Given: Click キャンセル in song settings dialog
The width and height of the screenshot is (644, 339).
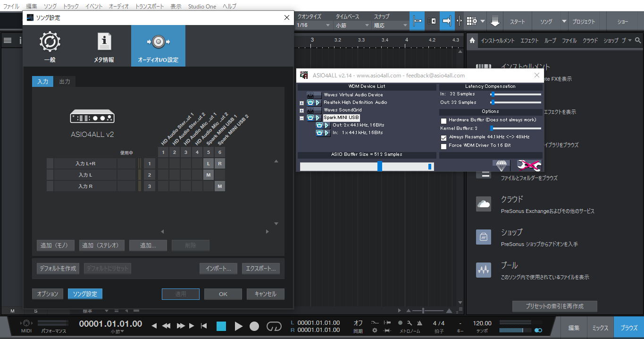Looking at the screenshot, I should coord(266,294).
